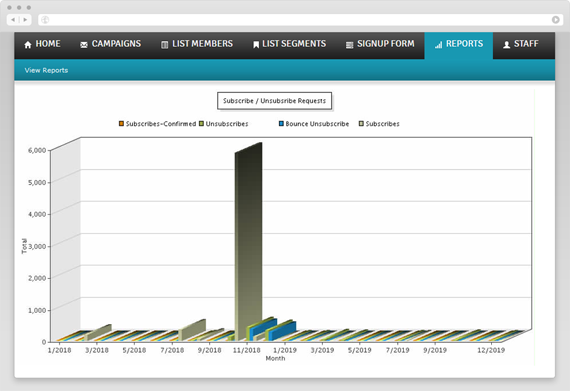The height and width of the screenshot is (391, 570).
Task: Click the browser back arrow
Action: (x=13, y=20)
